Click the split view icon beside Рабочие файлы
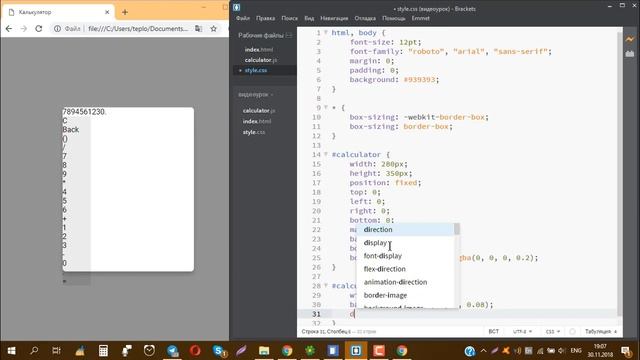 click(x=289, y=36)
